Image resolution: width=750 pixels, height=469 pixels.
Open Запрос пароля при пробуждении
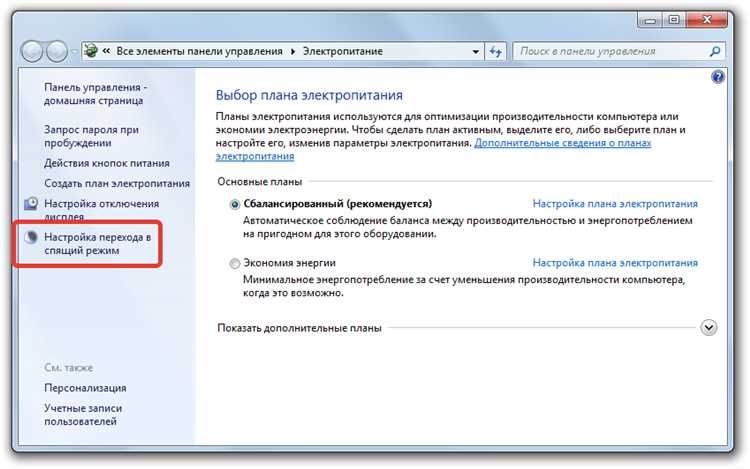pos(91,136)
